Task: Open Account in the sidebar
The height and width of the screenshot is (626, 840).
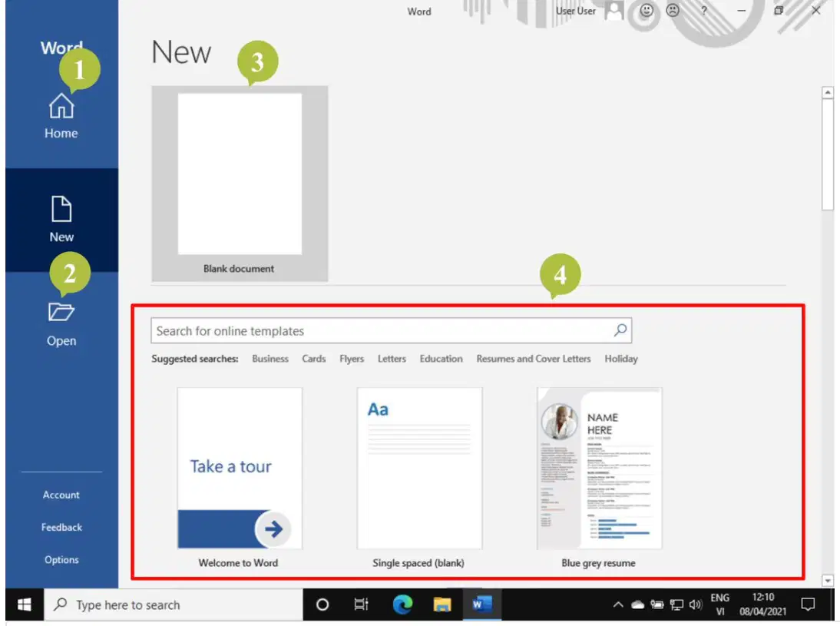Action: coord(61,495)
